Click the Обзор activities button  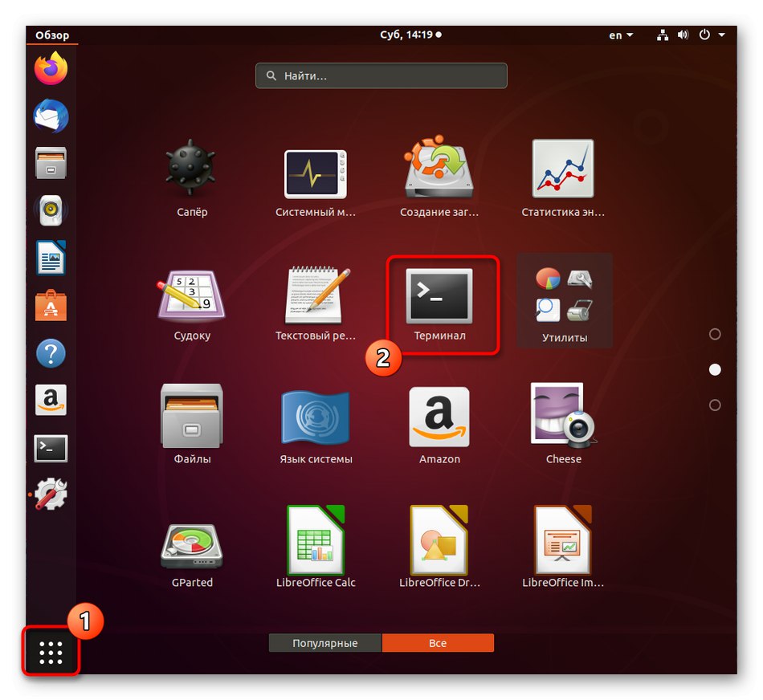pyautogui.click(x=52, y=35)
